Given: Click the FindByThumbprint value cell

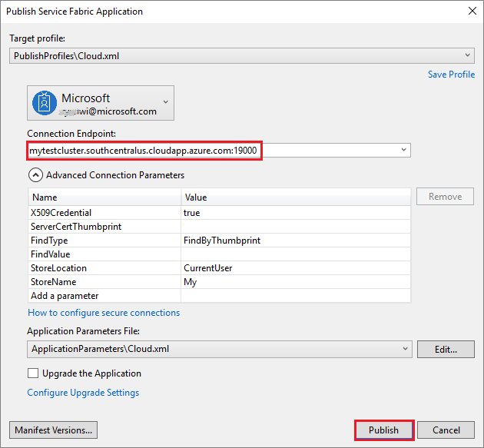Looking at the screenshot, I should tap(296, 241).
